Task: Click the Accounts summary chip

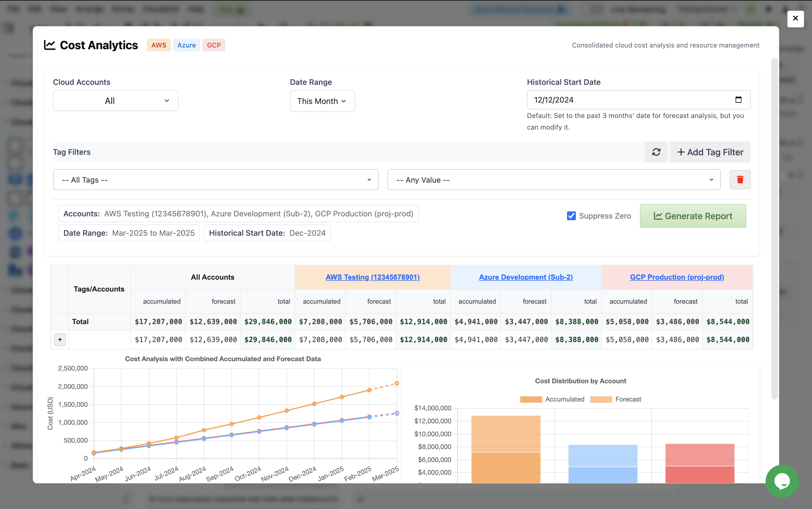Action: click(x=238, y=214)
